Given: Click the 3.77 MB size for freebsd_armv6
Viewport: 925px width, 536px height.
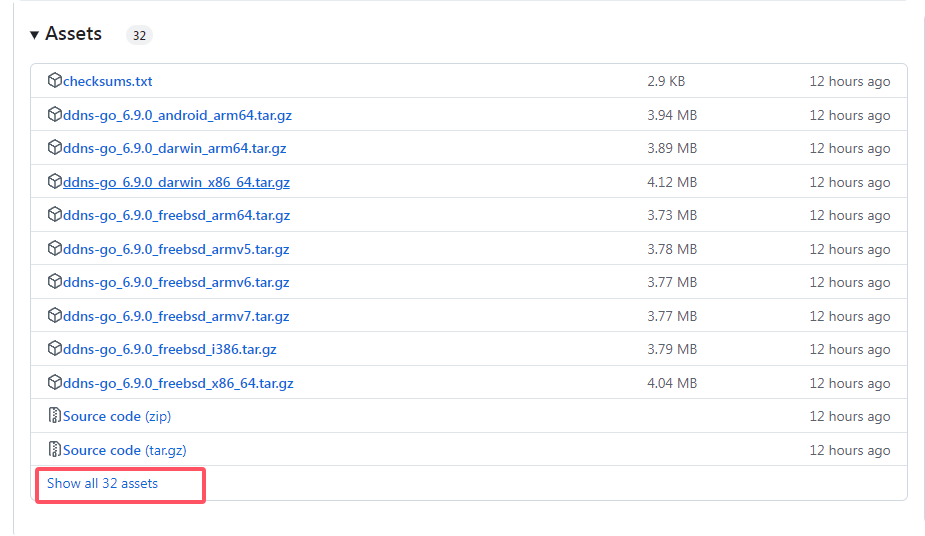Looking at the screenshot, I should click(x=672, y=282).
